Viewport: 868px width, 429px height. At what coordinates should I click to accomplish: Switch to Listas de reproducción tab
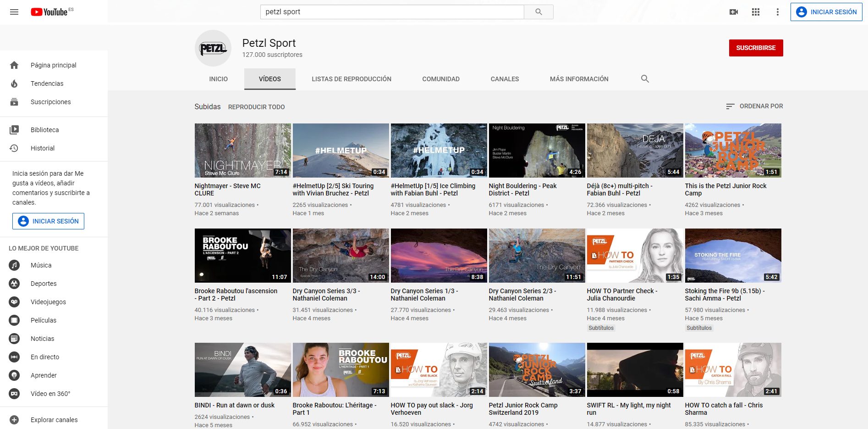click(351, 79)
